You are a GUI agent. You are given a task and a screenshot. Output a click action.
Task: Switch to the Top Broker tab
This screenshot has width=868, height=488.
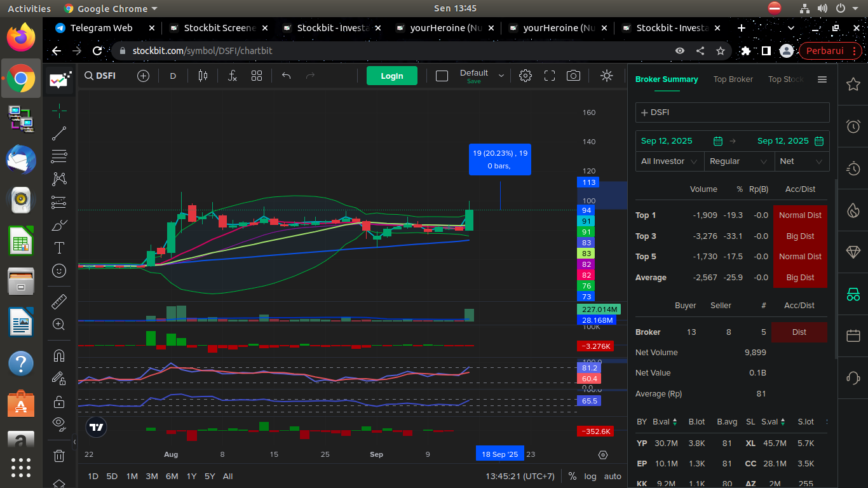coord(733,79)
